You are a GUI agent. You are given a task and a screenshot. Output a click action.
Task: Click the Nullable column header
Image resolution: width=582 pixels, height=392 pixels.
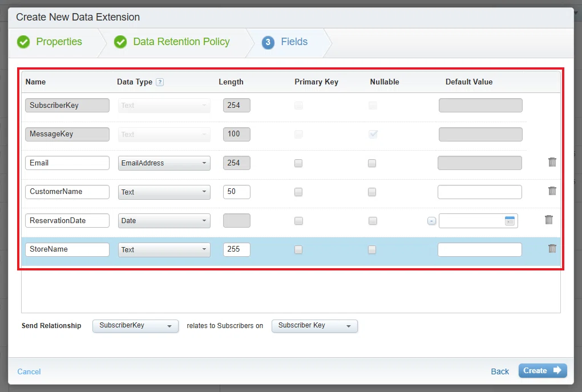(384, 82)
